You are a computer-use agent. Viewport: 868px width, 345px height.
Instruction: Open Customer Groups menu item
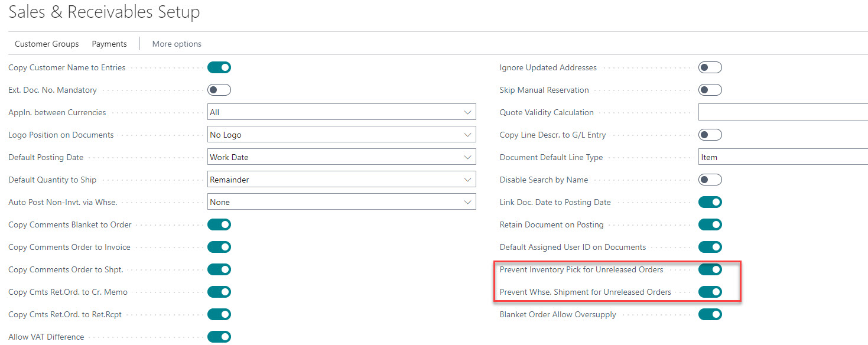47,44
